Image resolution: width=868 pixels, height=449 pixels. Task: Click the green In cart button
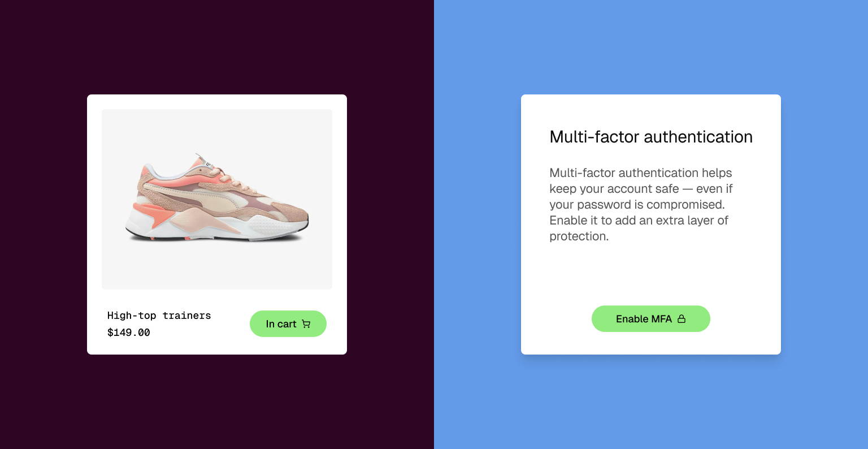click(288, 323)
